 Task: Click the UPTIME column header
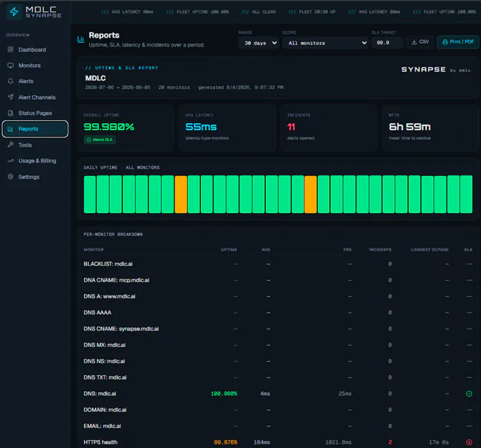(x=229, y=250)
